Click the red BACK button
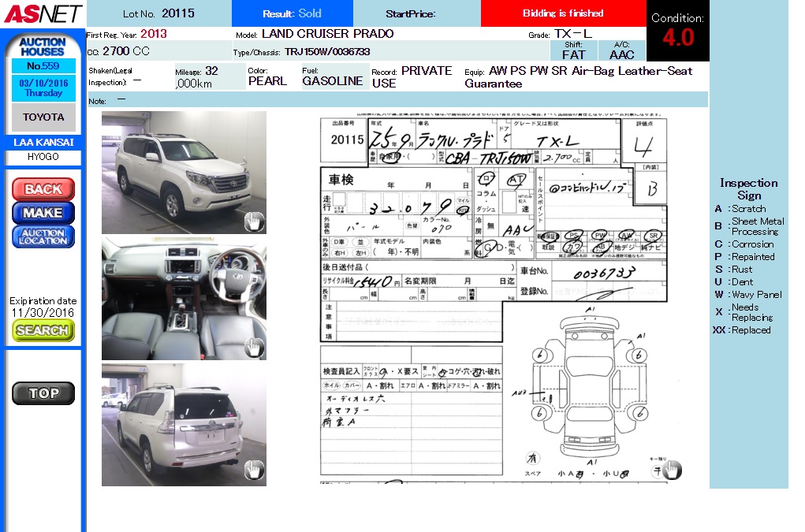 pyautogui.click(x=43, y=189)
